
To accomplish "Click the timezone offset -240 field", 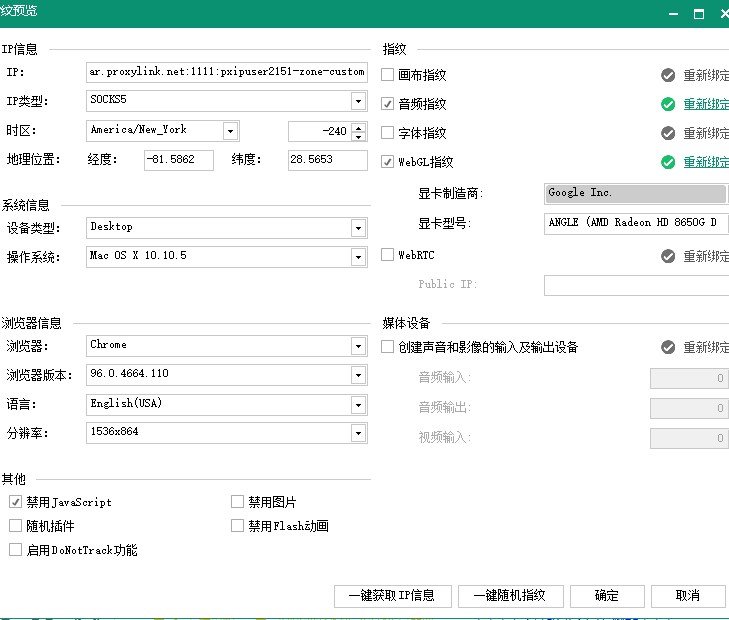I will 320,131.
